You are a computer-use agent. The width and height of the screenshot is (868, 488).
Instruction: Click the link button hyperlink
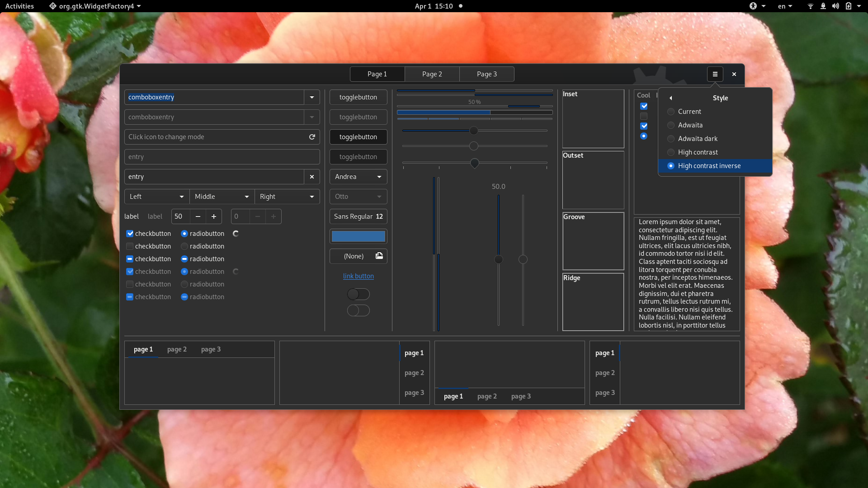click(359, 276)
